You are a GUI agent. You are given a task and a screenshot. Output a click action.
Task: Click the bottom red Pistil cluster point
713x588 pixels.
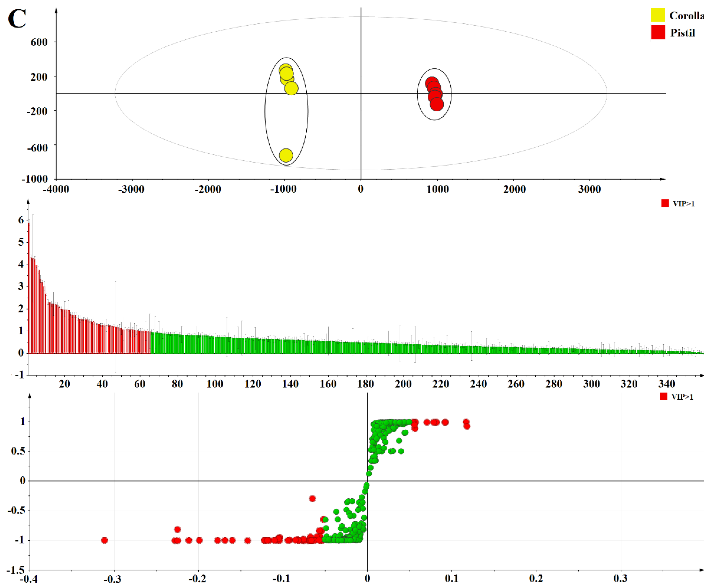tap(437, 104)
